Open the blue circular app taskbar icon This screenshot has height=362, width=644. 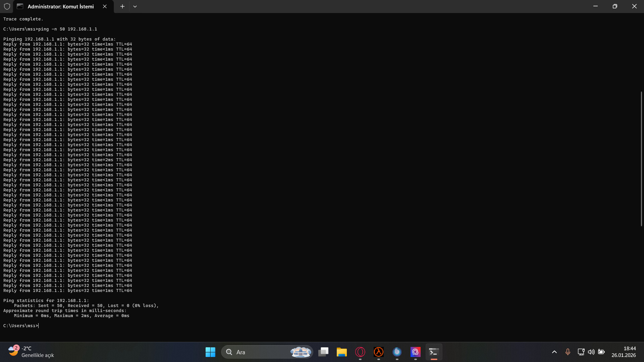tap(397, 352)
